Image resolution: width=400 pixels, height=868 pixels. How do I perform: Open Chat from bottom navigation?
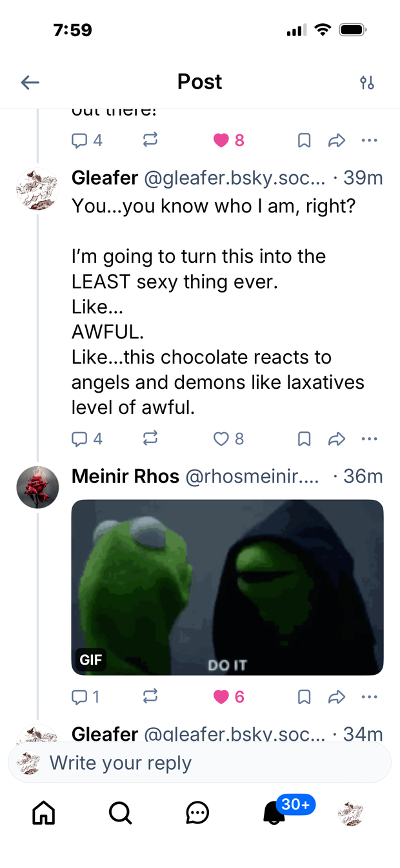point(197,812)
